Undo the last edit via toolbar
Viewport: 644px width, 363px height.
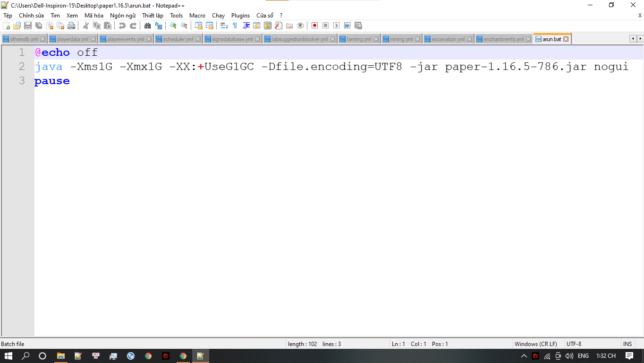click(x=122, y=26)
